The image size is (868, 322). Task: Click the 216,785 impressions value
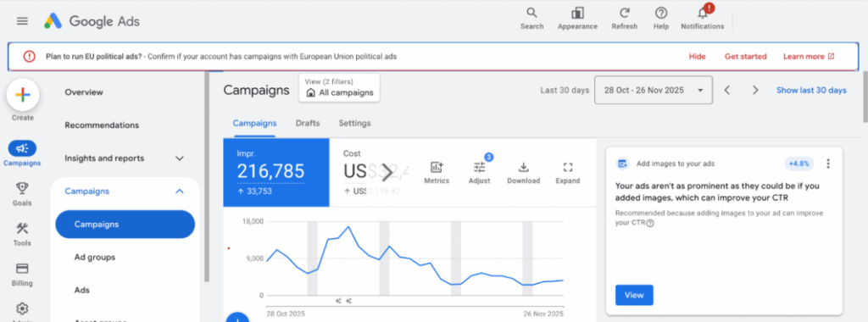click(x=270, y=171)
